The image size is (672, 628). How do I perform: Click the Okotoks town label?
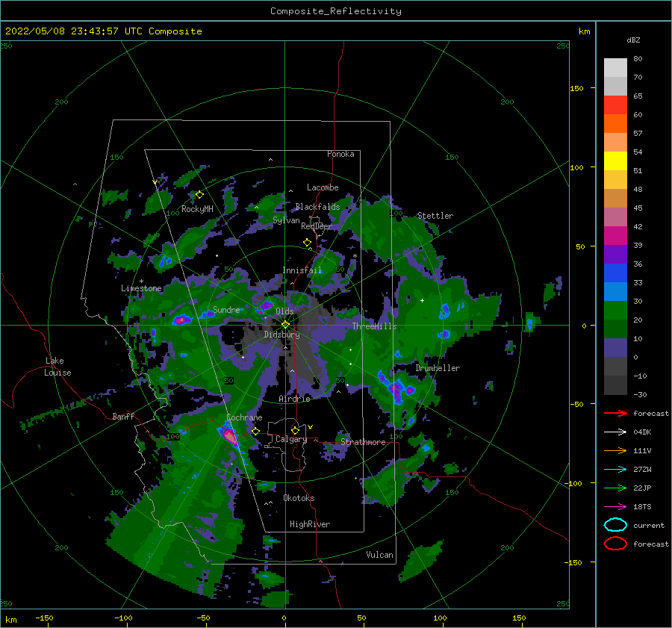[299, 498]
